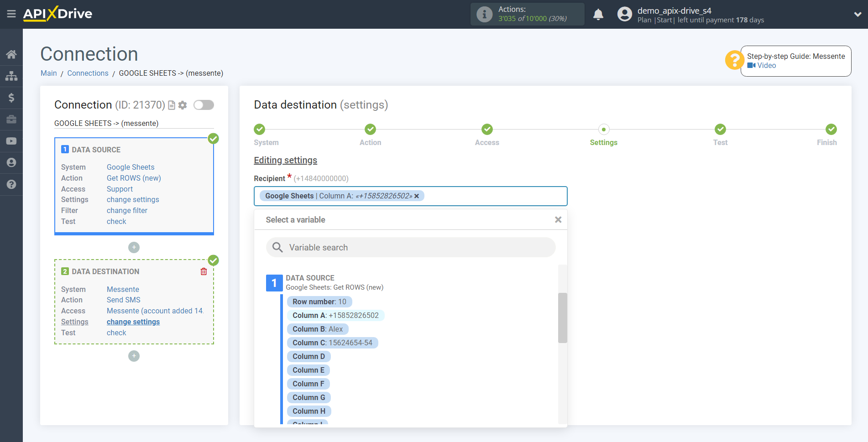Open the Send SMS action link
Viewport: 868px width, 442px height.
(x=123, y=300)
